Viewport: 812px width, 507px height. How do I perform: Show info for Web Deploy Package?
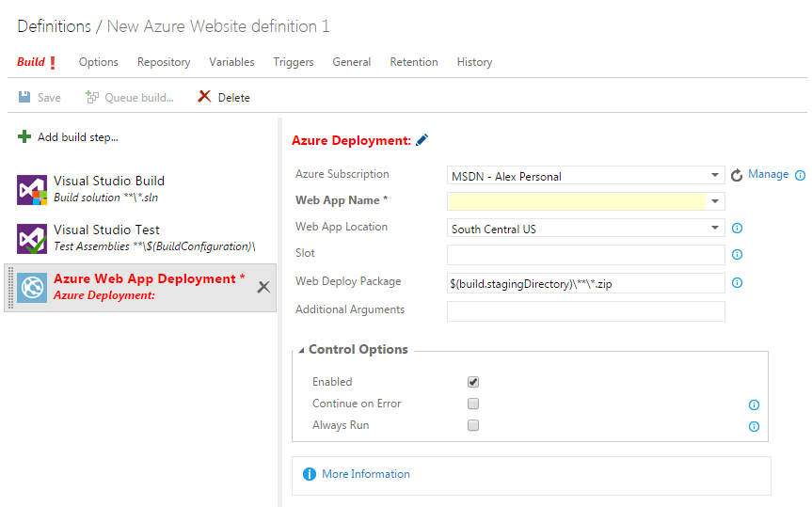pyautogui.click(x=737, y=283)
